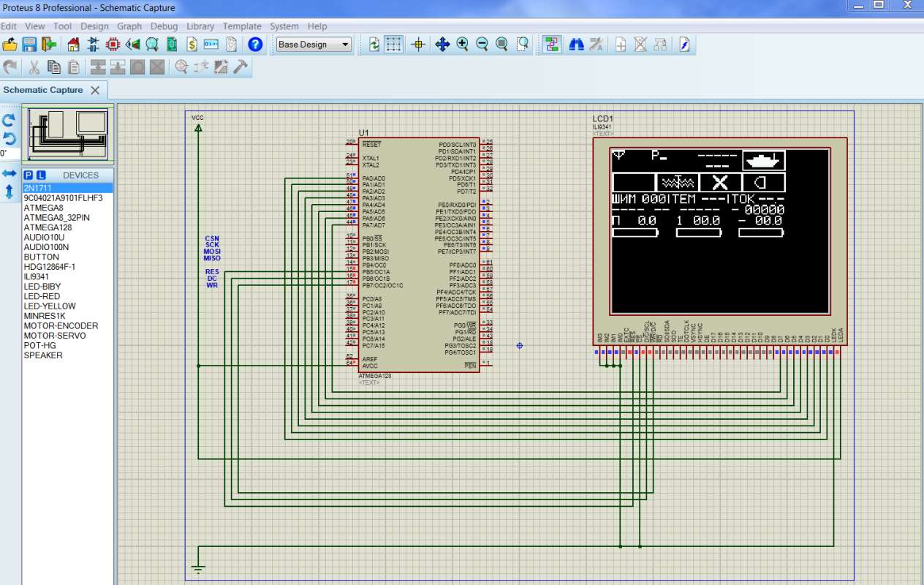Open the System menu
924x585 pixels.
click(x=284, y=26)
